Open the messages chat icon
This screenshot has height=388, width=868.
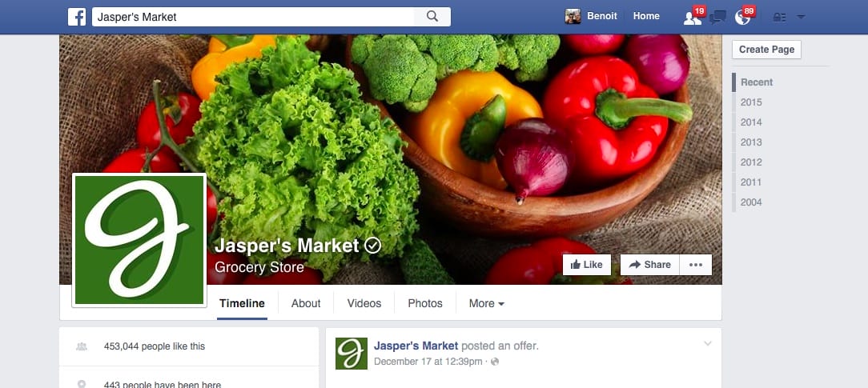[717, 18]
